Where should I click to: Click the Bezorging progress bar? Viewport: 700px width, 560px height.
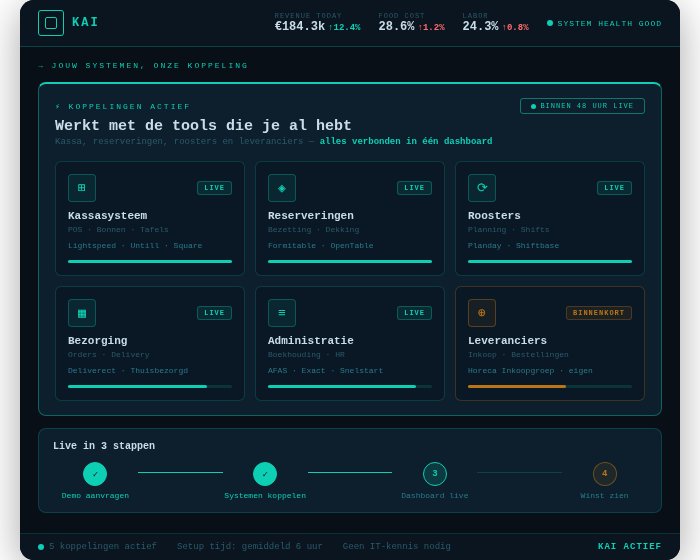(150, 387)
